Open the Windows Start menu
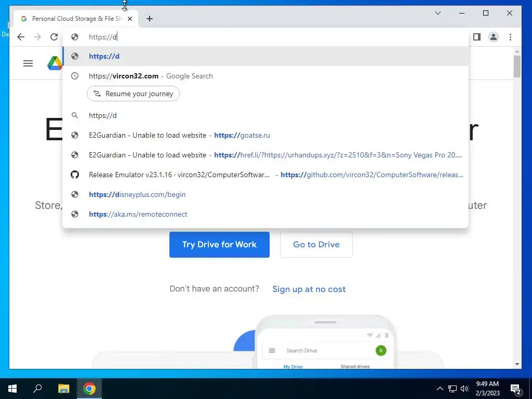 (x=12, y=389)
